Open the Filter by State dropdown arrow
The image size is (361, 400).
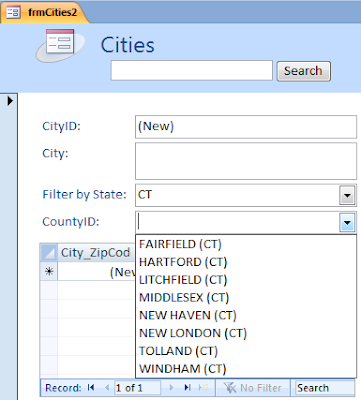tap(347, 195)
